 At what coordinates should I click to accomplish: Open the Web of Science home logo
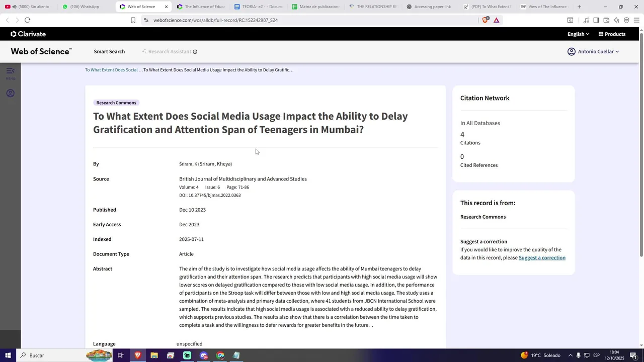41,51
